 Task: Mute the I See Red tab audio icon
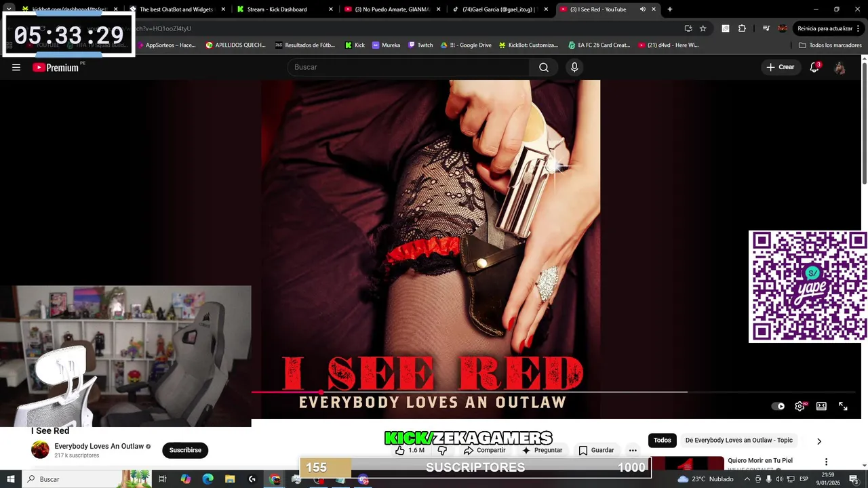coord(642,9)
